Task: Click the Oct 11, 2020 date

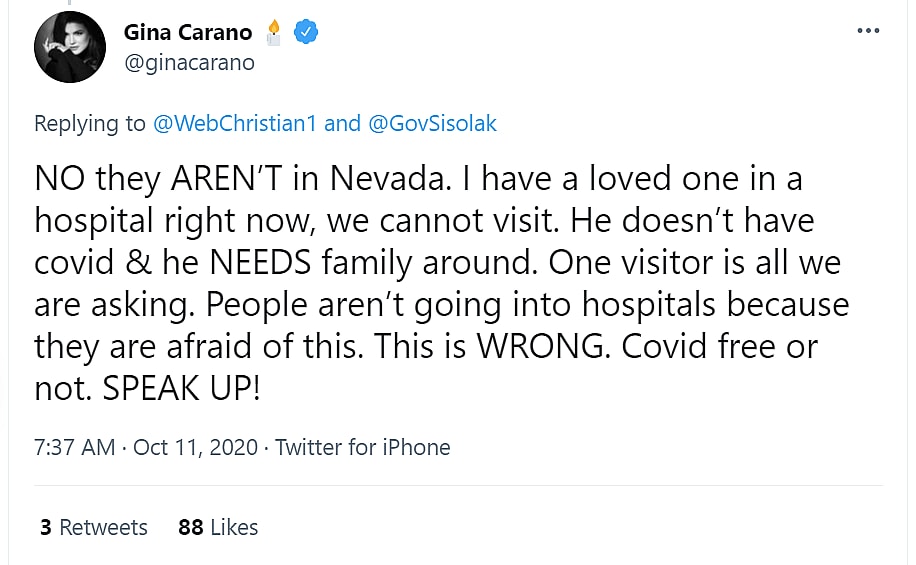Action: 195,447
